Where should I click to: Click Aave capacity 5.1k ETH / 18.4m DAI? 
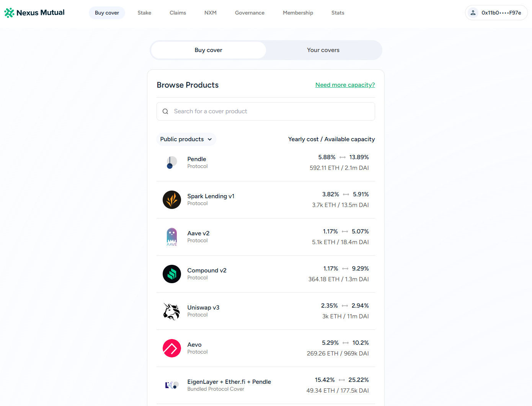point(341,242)
